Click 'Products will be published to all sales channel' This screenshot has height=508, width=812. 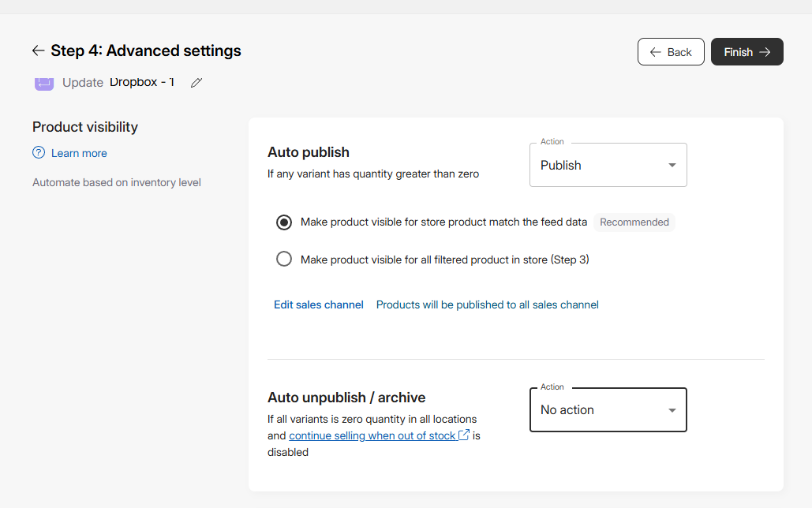click(x=487, y=304)
